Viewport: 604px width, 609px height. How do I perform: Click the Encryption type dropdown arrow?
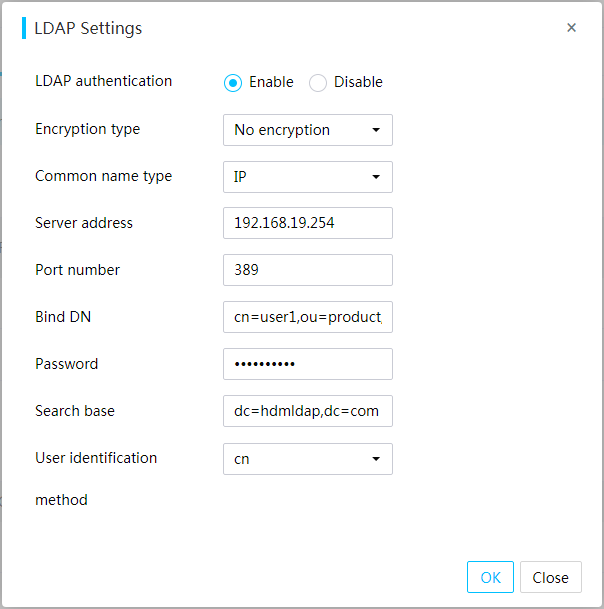click(376, 130)
